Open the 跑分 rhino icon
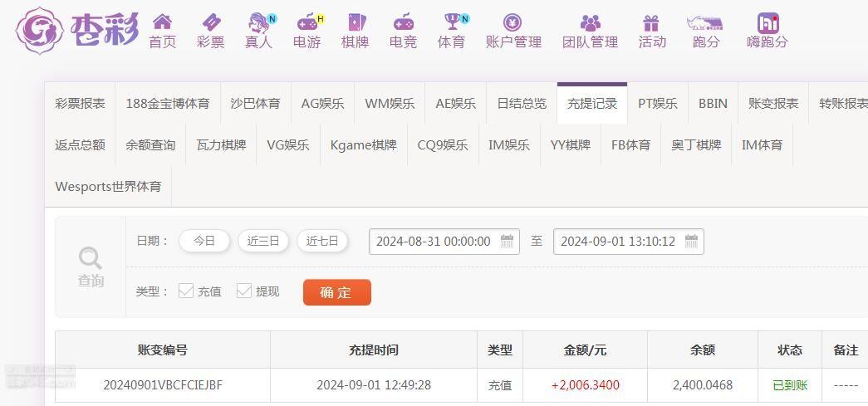Screen dimensions: 868x406 (704, 22)
